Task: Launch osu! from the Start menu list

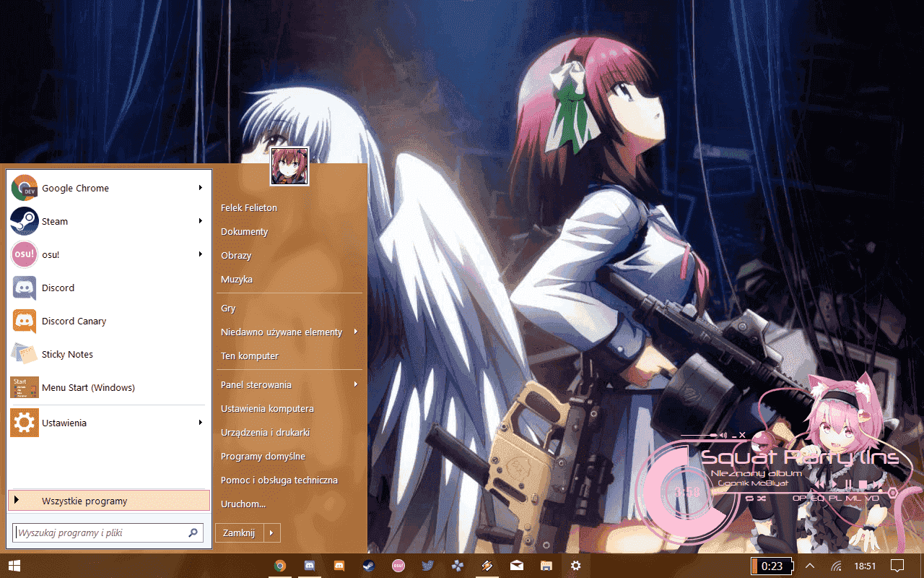Action: click(x=109, y=254)
